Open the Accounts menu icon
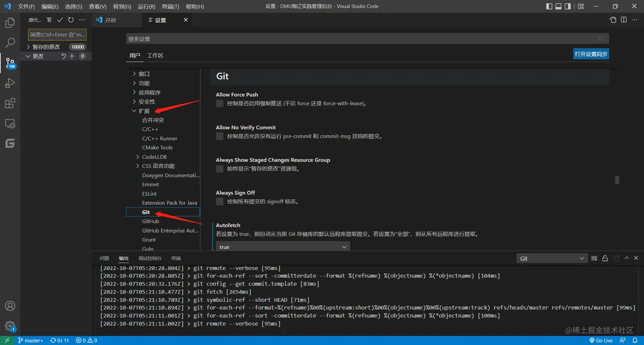 (x=10, y=306)
